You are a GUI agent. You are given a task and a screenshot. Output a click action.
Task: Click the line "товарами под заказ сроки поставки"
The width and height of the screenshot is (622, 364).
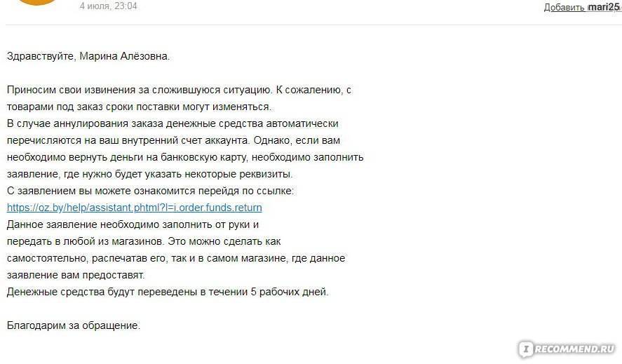pyautogui.click(x=138, y=107)
